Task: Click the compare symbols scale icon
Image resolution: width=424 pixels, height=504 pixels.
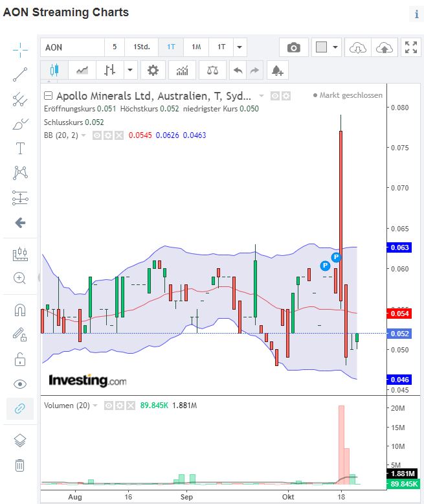Action: 212,70
